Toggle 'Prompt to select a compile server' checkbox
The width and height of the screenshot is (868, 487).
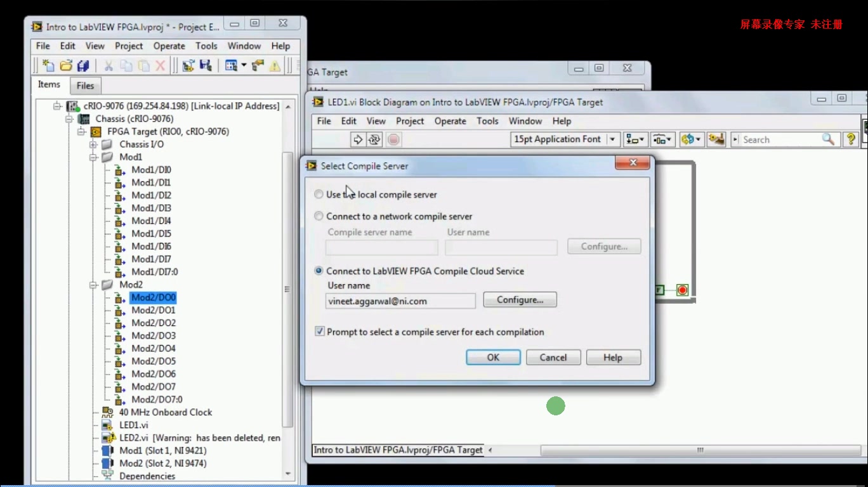pyautogui.click(x=320, y=332)
